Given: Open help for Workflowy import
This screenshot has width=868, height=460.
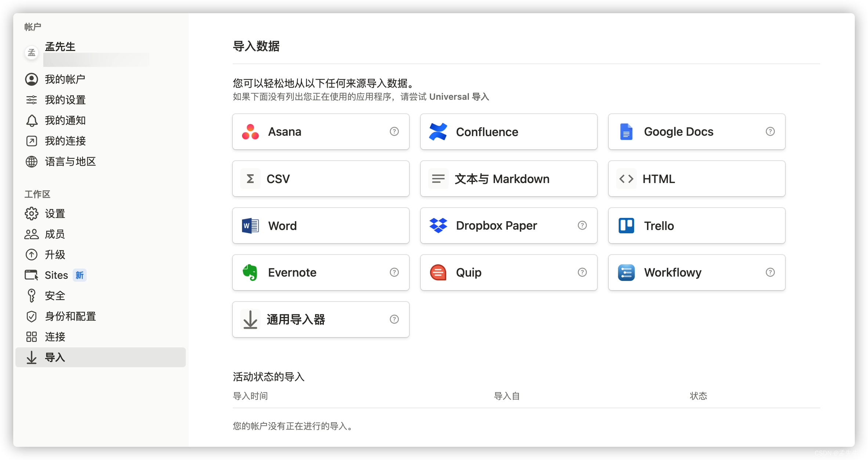Looking at the screenshot, I should point(770,272).
